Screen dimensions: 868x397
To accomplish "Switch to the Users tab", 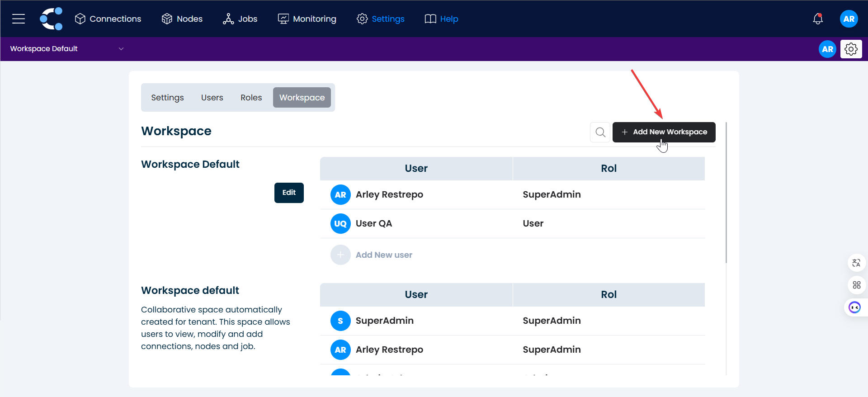I will tap(212, 98).
